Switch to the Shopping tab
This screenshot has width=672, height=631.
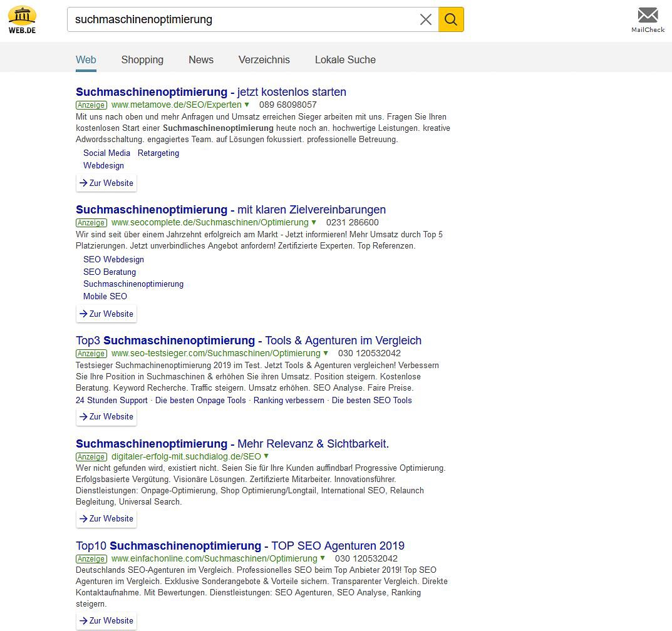point(142,60)
